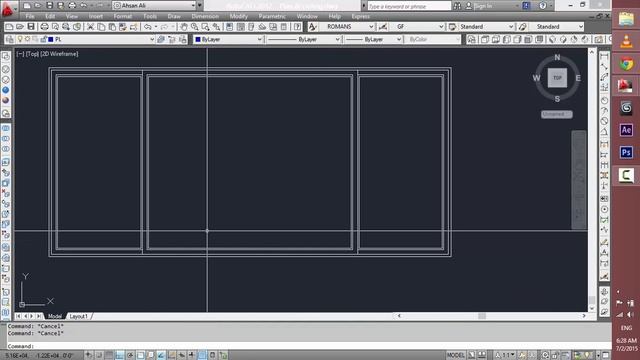This screenshot has width=640, height=360.
Task: Open the Dimension Style icon beside GF
Action: click(x=382, y=27)
